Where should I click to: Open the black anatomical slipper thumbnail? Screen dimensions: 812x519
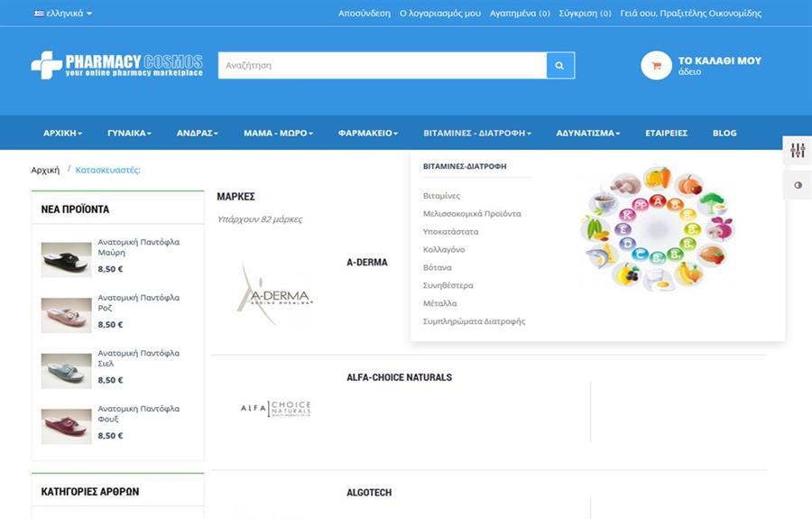pyautogui.click(x=66, y=259)
